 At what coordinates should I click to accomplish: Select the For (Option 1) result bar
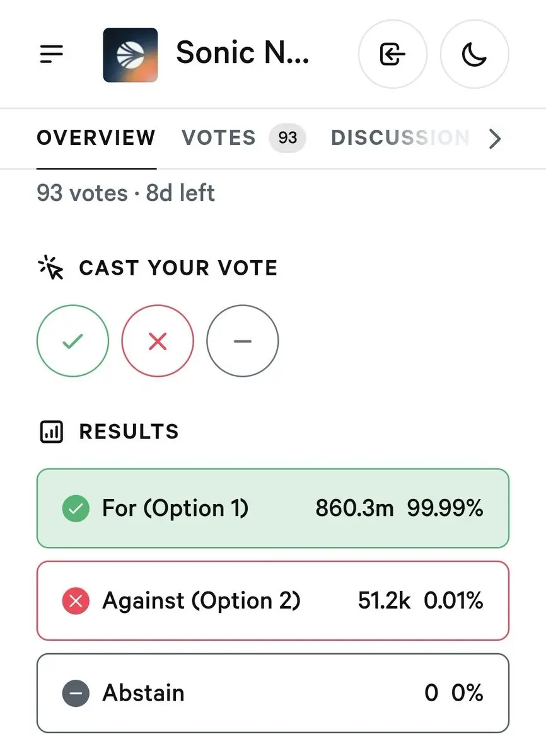[x=273, y=508]
